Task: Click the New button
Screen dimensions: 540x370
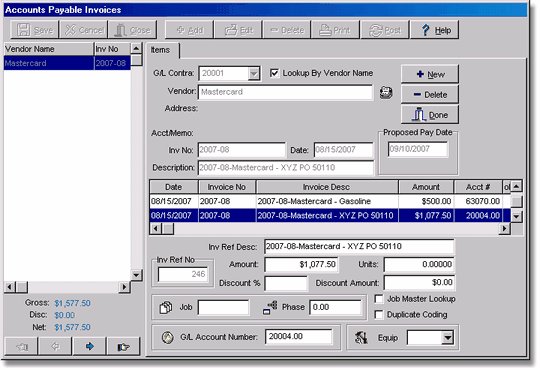Action: 429,74
